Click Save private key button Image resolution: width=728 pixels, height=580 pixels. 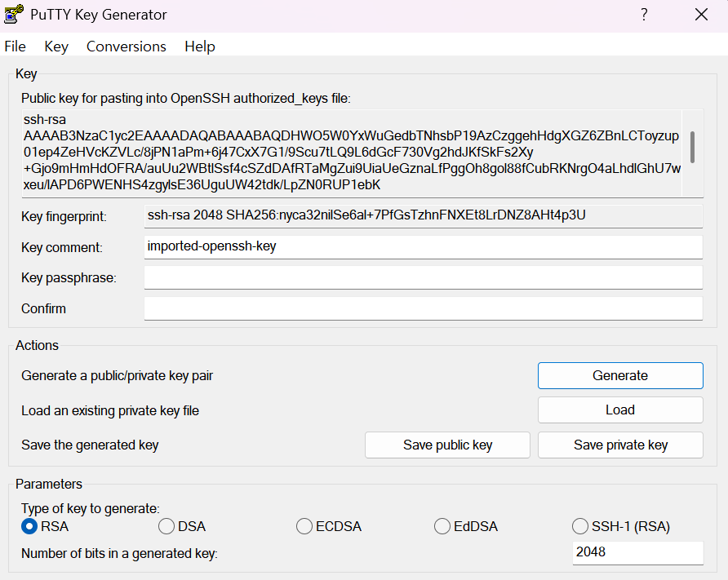620,445
